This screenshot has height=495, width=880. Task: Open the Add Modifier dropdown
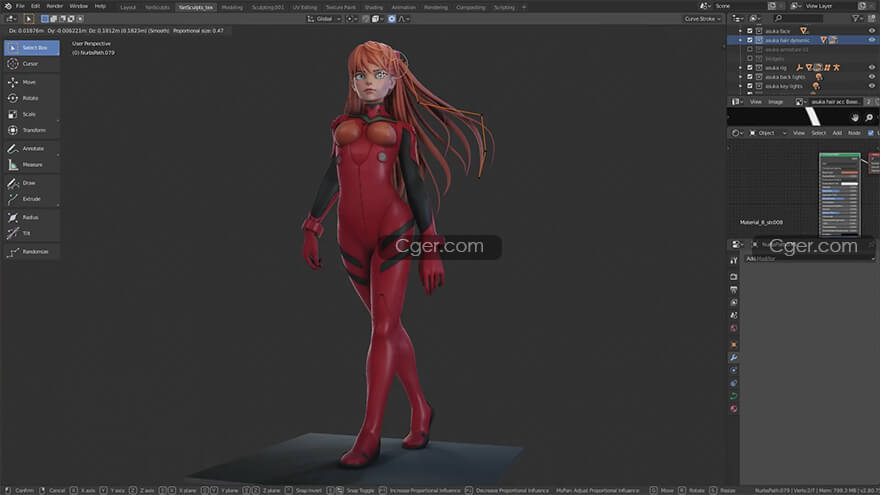pyautogui.click(x=809, y=259)
